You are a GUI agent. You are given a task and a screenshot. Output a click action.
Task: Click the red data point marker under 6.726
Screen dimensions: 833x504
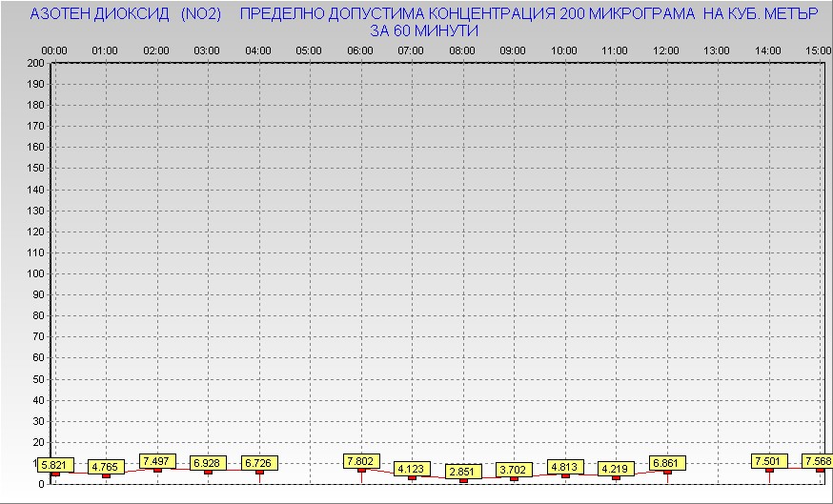point(259,473)
